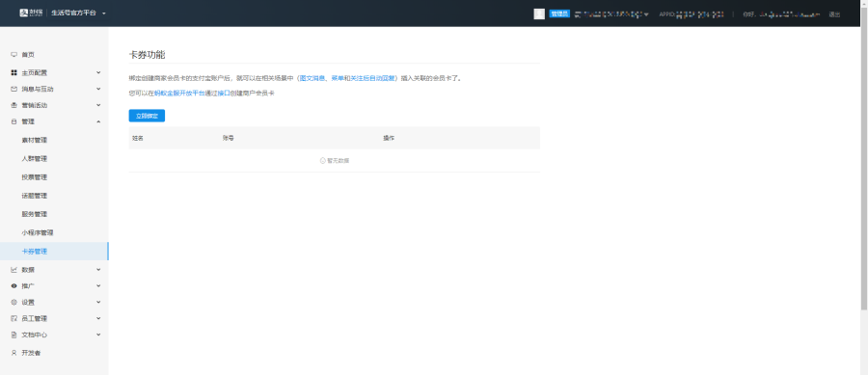Click the blue 立即绑定 button

(x=147, y=116)
